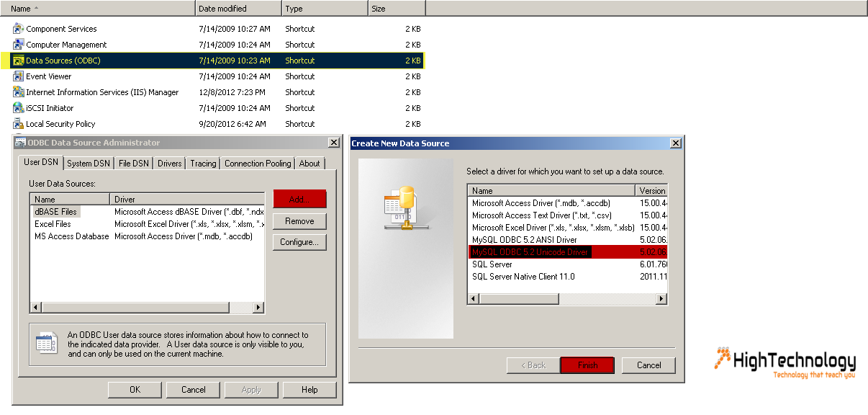Select the Local Security Policy file name
868x415 pixels.
tap(60, 124)
